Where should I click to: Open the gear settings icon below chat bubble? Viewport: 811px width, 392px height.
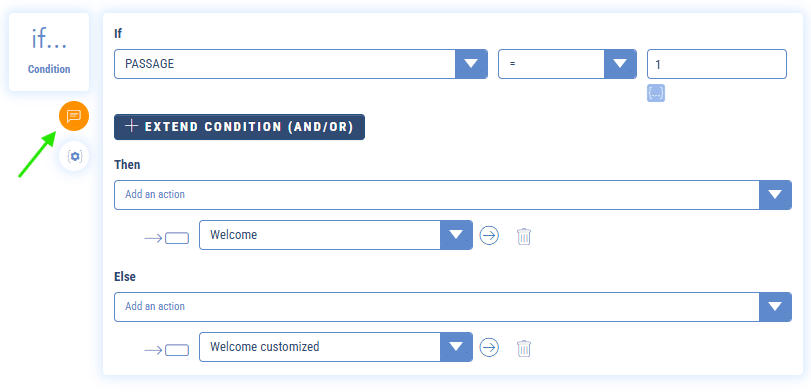click(74, 156)
